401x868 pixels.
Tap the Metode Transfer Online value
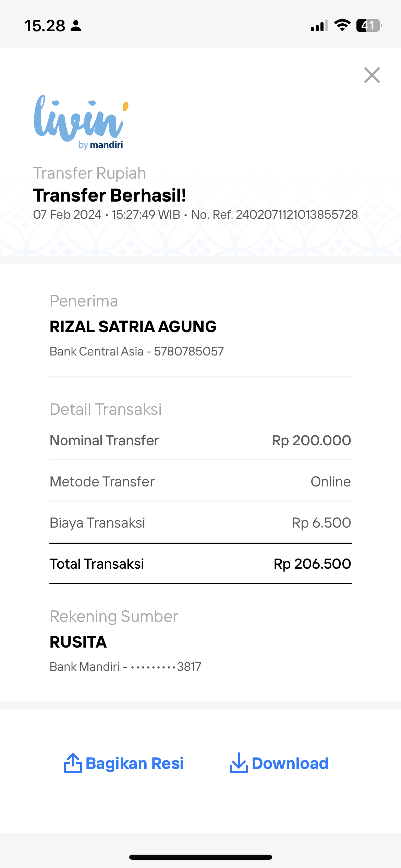pos(330,482)
